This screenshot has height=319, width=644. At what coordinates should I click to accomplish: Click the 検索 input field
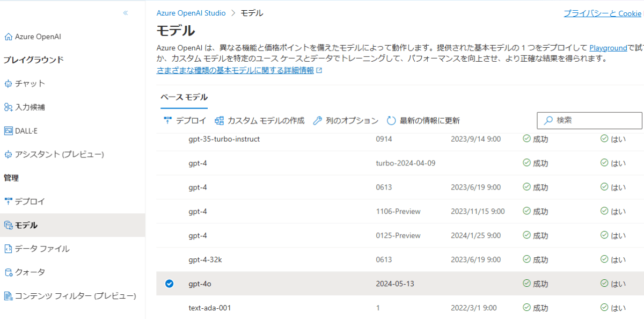click(589, 121)
